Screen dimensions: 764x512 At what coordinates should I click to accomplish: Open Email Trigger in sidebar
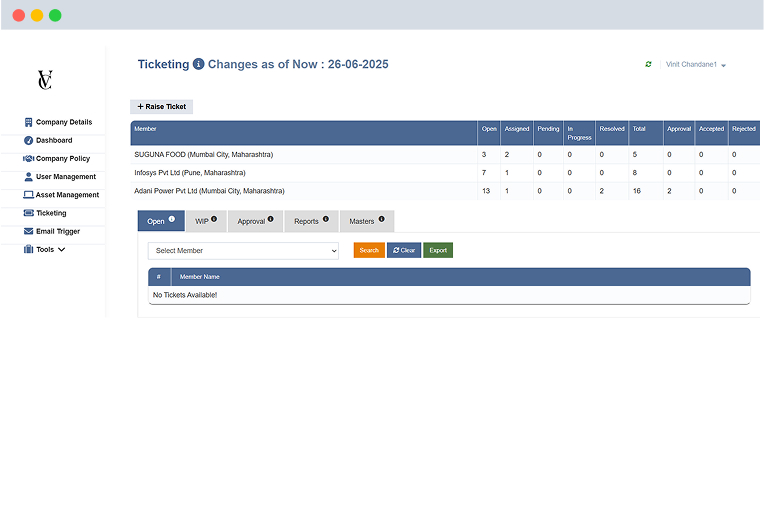pyautogui.click(x=57, y=231)
